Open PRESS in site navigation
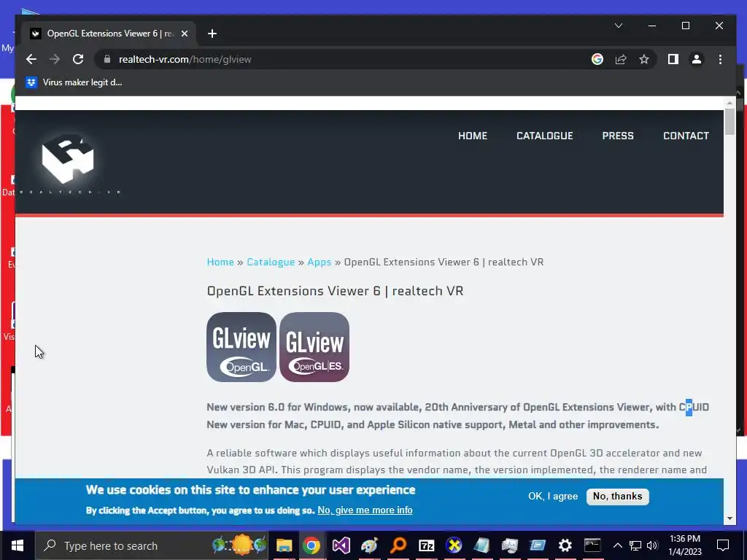The height and width of the screenshot is (560, 747). tap(618, 136)
